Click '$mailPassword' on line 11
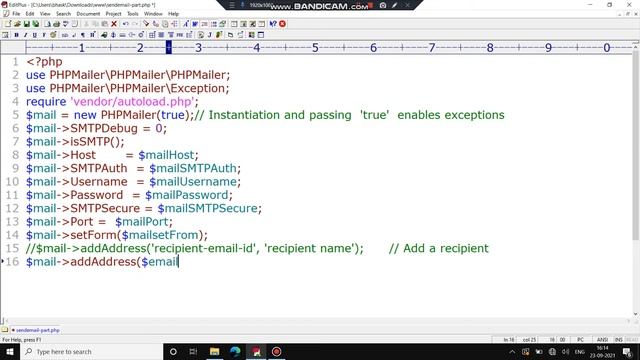Image resolution: width=640 pixels, height=360 pixels. [x=187, y=195]
